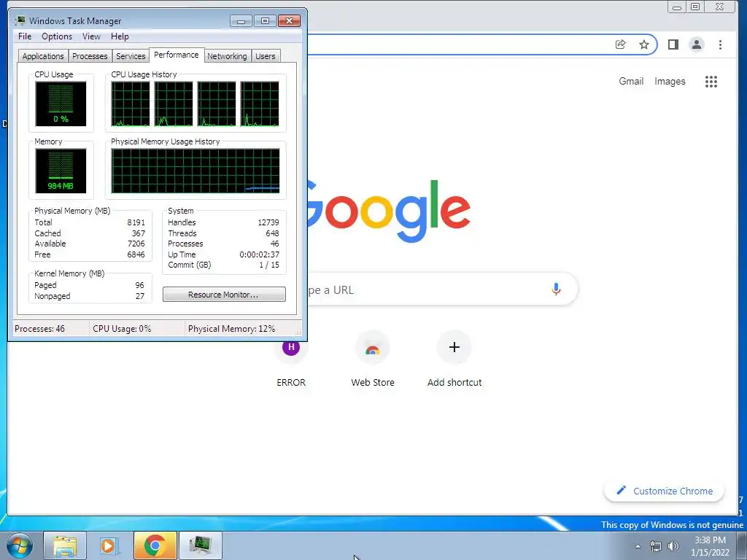This screenshot has height=560, width=747.
Task: Click the Customize Chrome button
Action: (664, 491)
